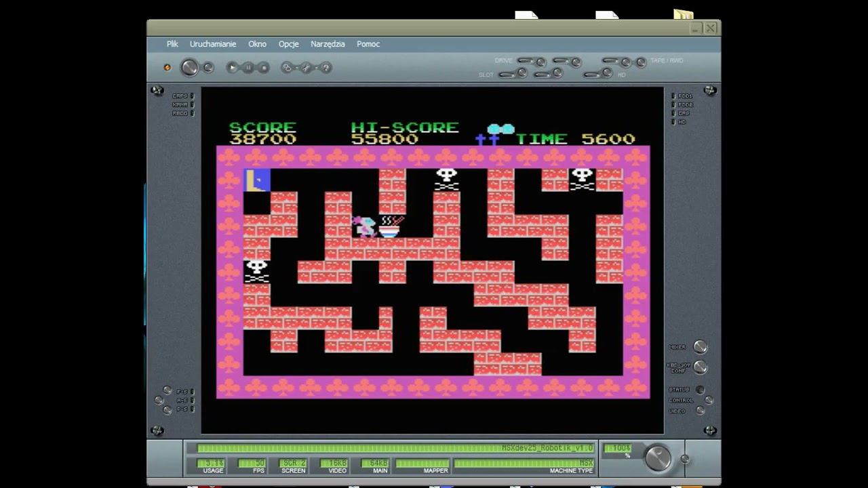
Task: Open the Plik menu
Action: (172, 44)
